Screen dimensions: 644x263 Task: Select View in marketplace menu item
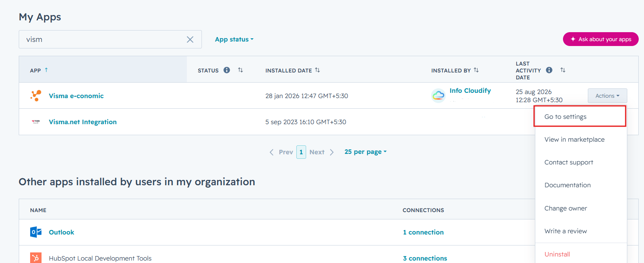pyautogui.click(x=581, y=139)
